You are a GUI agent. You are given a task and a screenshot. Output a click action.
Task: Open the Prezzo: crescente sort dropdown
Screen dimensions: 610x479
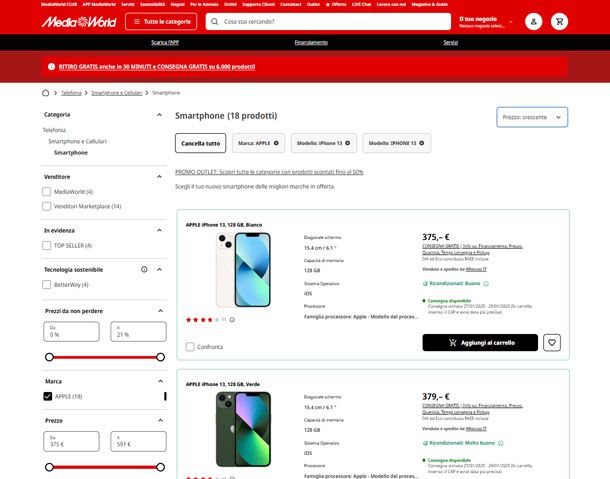point(532,117)
